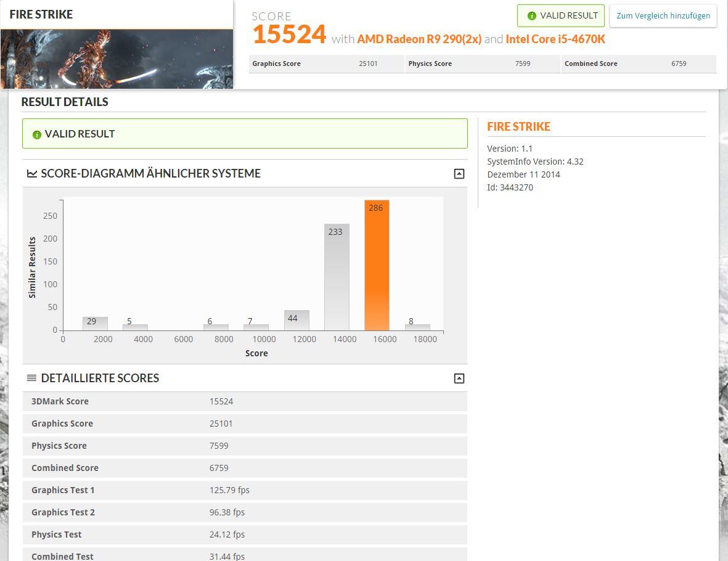This screenshot has height=561, width=728.
Task: Click the 29 bar in score chart
Action: (95, 324)
